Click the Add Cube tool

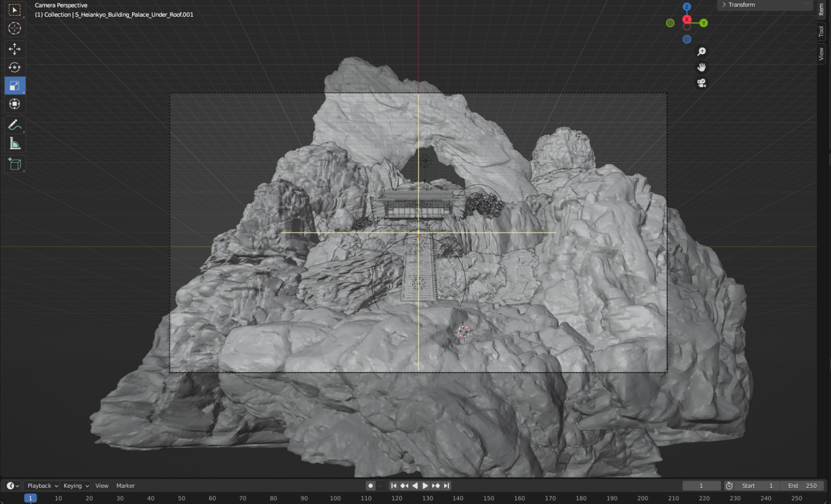click(x=15, y=164)
